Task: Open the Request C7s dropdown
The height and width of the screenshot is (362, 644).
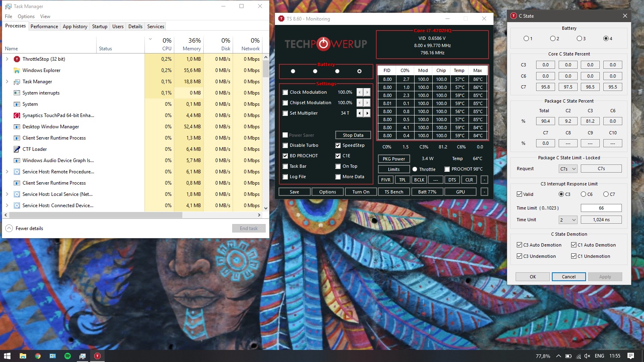Action: tap(568, 169)
